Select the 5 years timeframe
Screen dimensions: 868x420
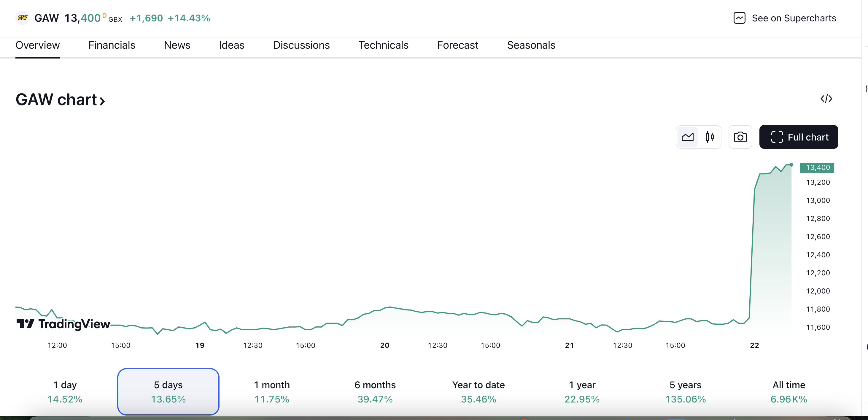point(685,392)
